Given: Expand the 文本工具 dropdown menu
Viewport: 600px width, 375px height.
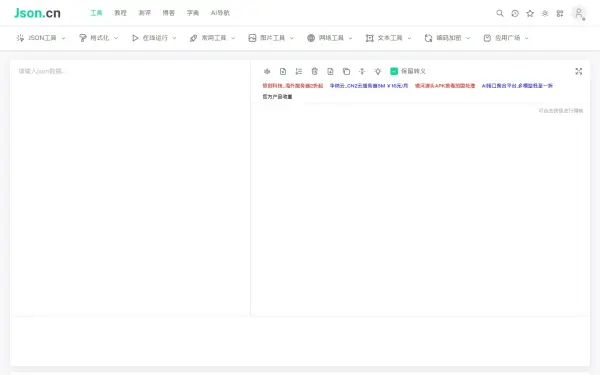Looking at the screenshot, I should (388, 38).
